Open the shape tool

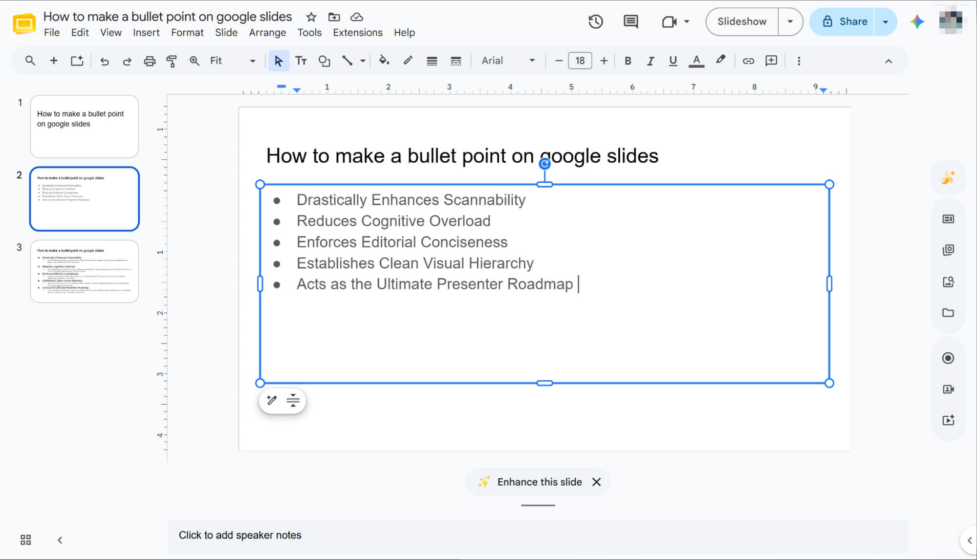tap(324, 61)
